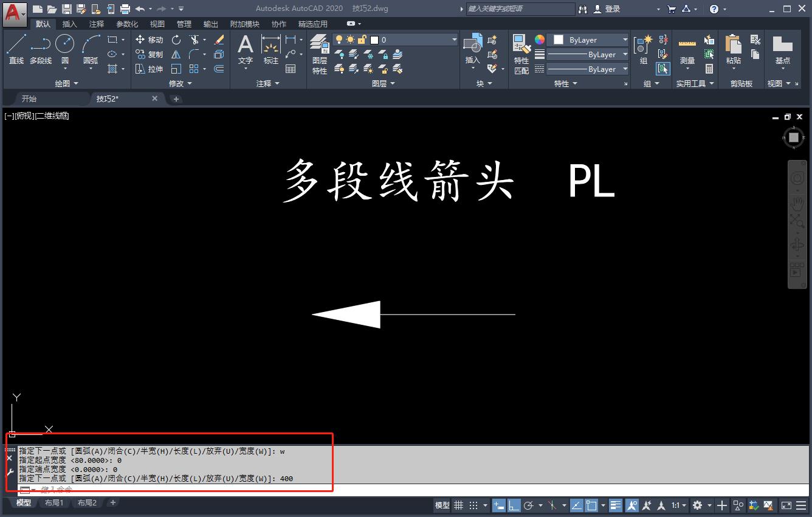Screen dimensions: 812x517
Task: Click the Mirror tool icon
Action: tap(176, 54)
